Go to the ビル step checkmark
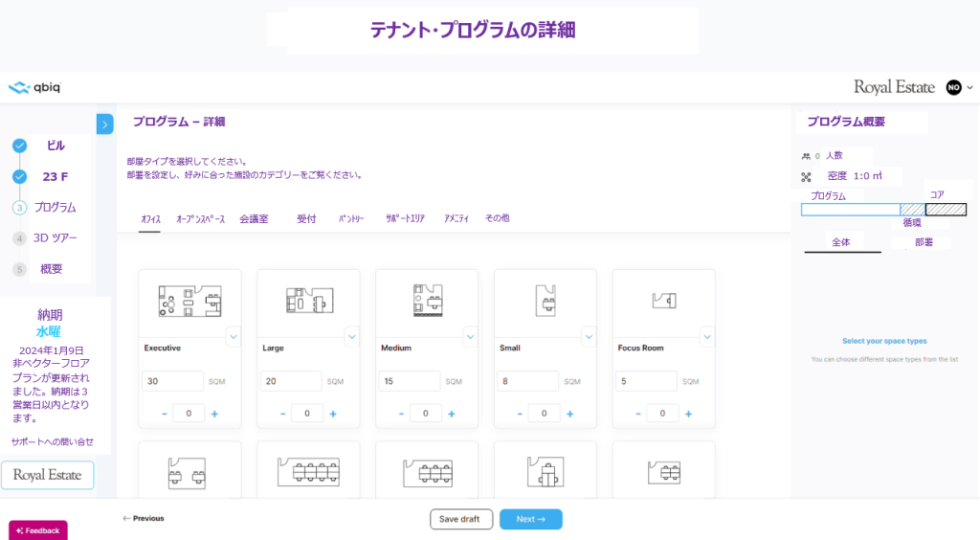The width and height of the screenshot is (980, 540). [x=20, y=146]
